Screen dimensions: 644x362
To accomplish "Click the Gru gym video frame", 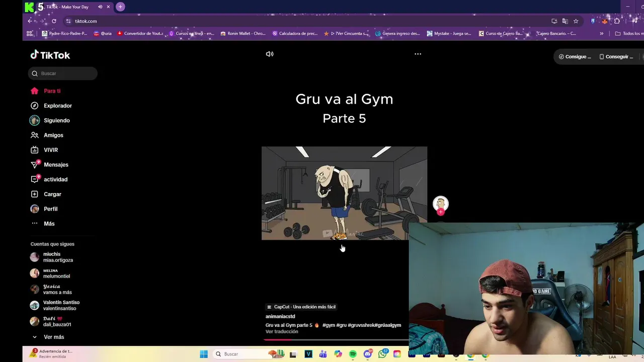I will pyautogui.click(x=344, y=193).
